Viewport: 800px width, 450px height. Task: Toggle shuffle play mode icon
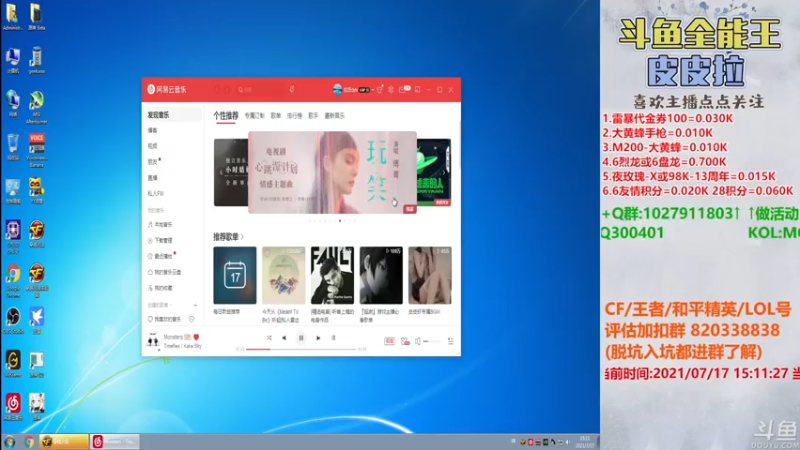269,338
